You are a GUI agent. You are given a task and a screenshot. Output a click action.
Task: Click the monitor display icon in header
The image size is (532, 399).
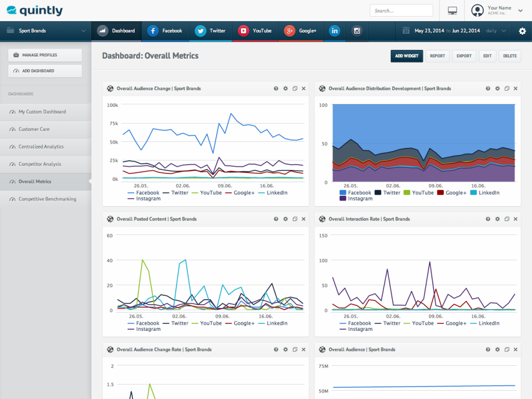(x=452, y=11)
